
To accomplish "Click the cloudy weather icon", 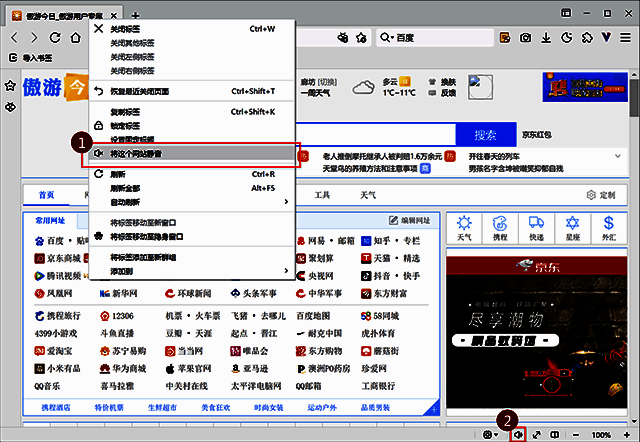I will pos(363,87).
